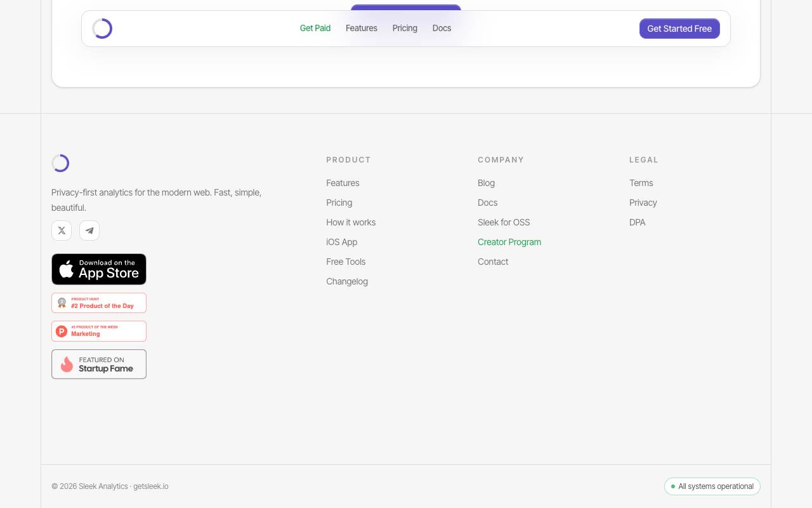
Task: Go to Sleek for OSS
Action: [504, 222]
